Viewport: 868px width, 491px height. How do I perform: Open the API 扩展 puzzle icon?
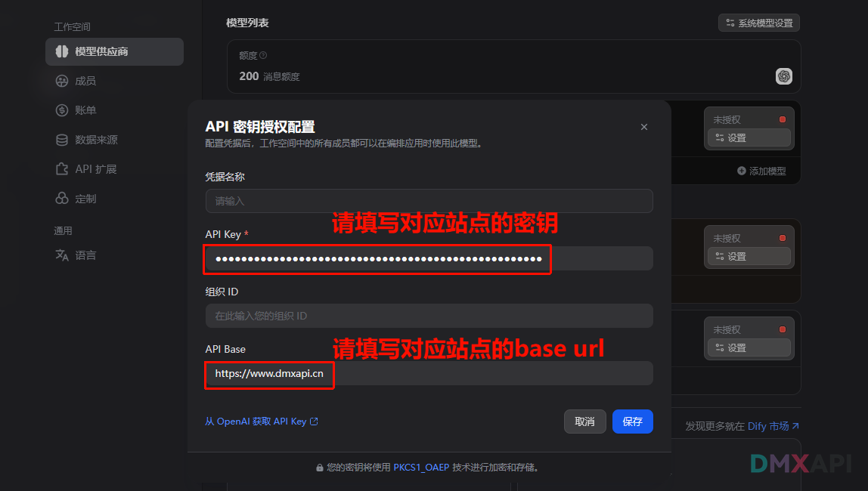(62, 168)
